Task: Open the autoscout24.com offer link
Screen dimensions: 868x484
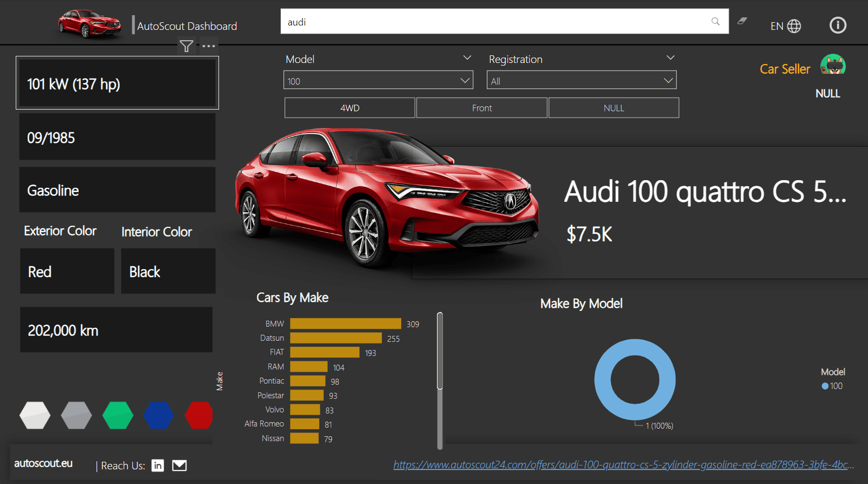Action: [x=623, y=465]
